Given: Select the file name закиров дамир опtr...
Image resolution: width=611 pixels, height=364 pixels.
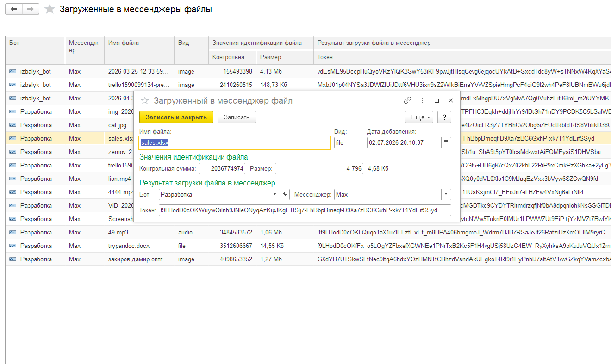Looking at the screenshot, I should click(x=139, y=259).
